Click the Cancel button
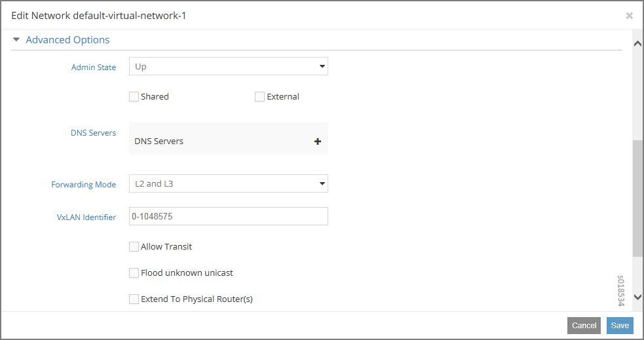This screenshot has width=644, height=340. [584, 326]
